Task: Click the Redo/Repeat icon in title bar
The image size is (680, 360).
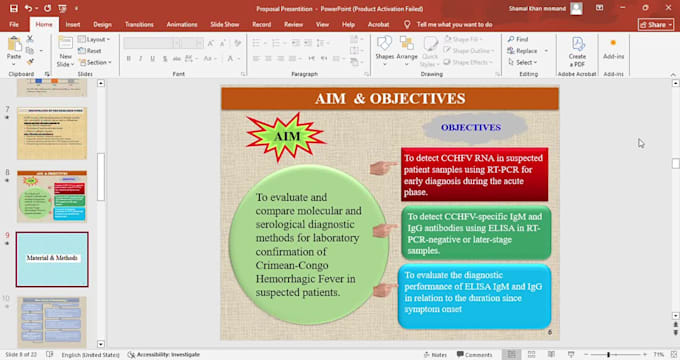Action: (47, 8)
